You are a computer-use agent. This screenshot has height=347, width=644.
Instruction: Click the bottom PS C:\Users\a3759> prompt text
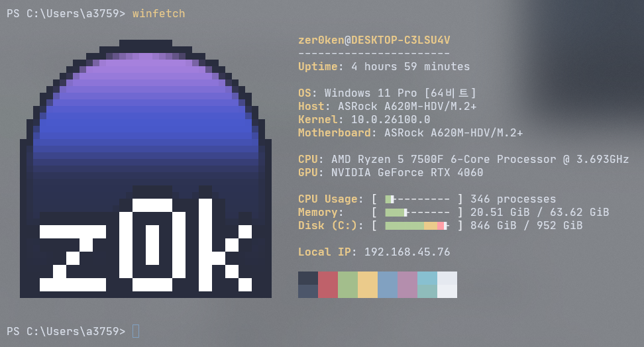tap(66, 331)
